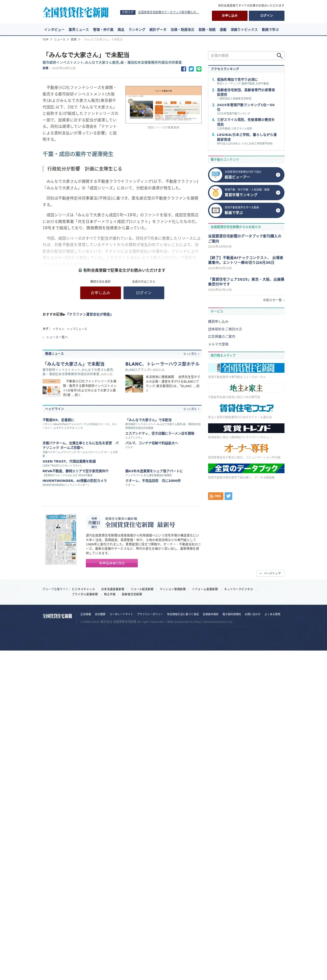Open 購読申し込み service link
Screen dimensions: 327x980
[x=218, y=322]
